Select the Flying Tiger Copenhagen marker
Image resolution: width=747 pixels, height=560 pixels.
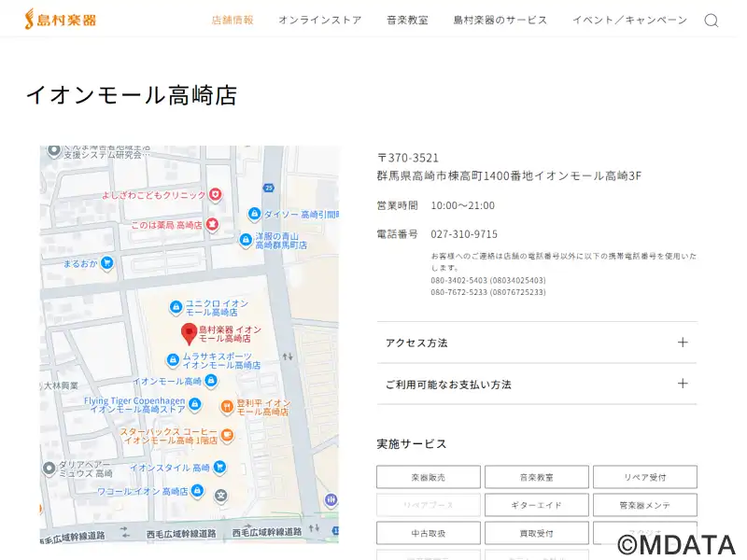pos(194,404)
